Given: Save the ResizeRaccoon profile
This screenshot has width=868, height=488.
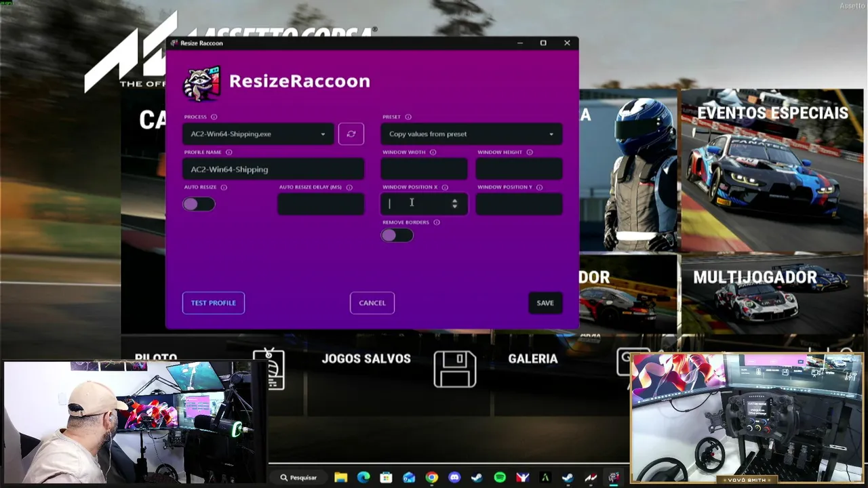Looking at the screenshot, I should click(545, 303).
